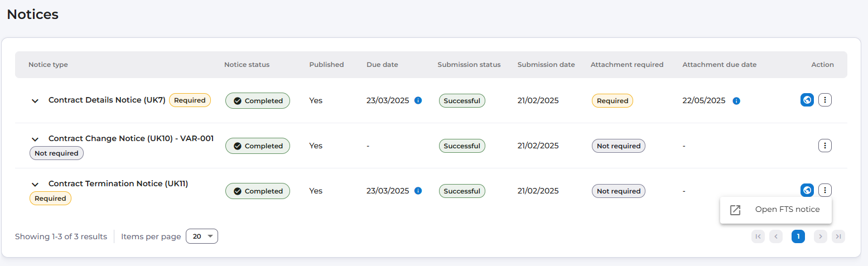
Task: Expand the Contract Change Notice (UK10) row
Action: click(35, 139)
